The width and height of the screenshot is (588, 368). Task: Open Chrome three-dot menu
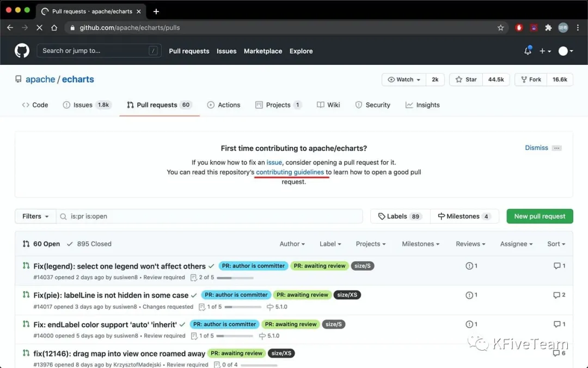point(578,28)
